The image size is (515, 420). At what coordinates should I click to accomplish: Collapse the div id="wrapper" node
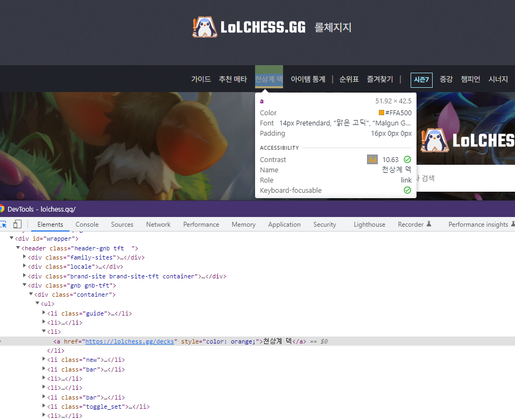11,238
